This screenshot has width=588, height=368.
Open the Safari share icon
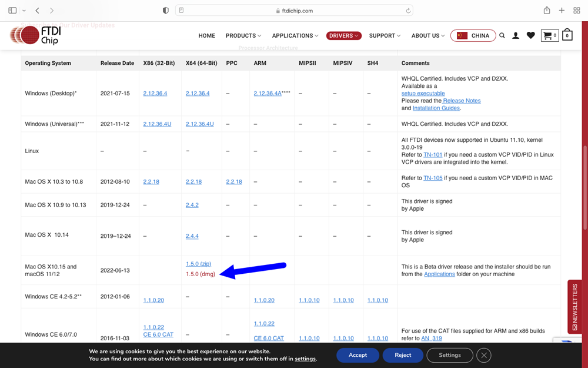[547, 11]
